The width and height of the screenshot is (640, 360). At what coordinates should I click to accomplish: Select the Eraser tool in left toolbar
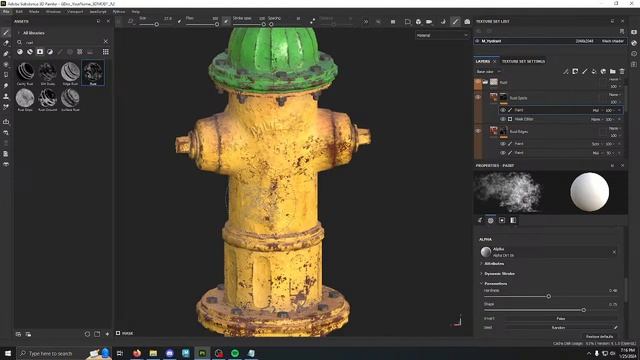pyautogui.click(x=6, y=43)
